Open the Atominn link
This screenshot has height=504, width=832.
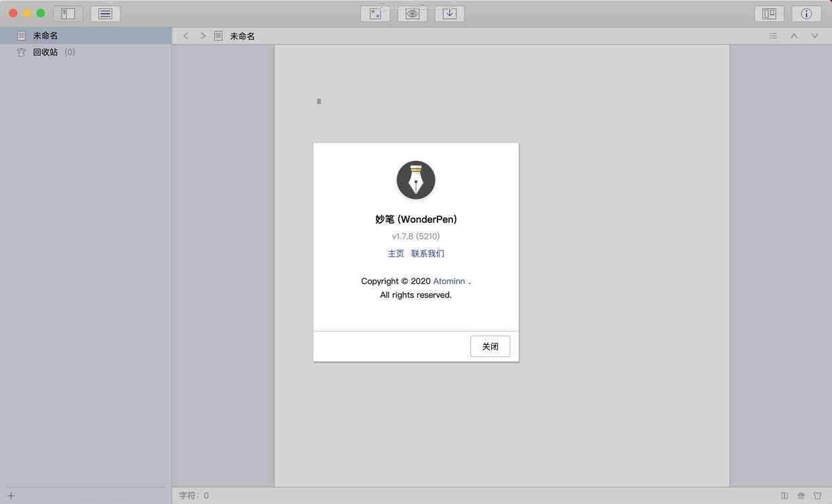[449, 281]
